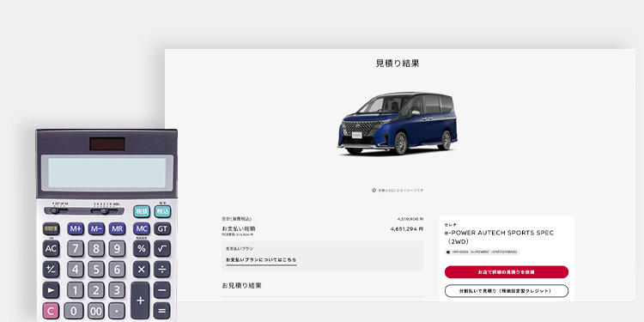Hit the yellow-labeled time calculation key
Image resolution: width=644 pixels, height=322 pixels.
pos(51,228)
